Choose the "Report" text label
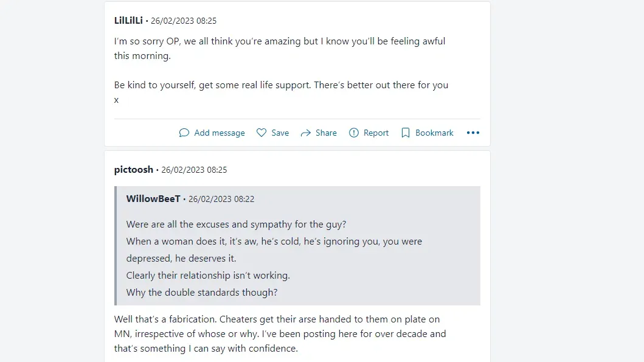The image size is (644, 362). 376,133
